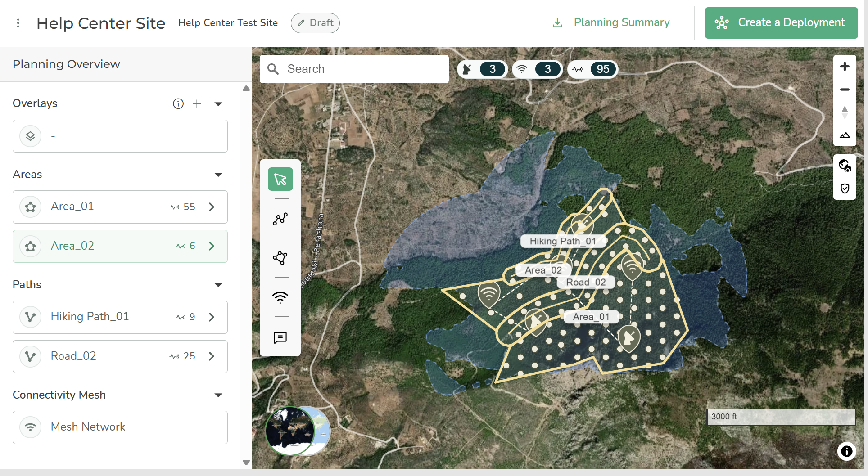
Task: Toggle the shield protection layer
Action: [845, 188]
